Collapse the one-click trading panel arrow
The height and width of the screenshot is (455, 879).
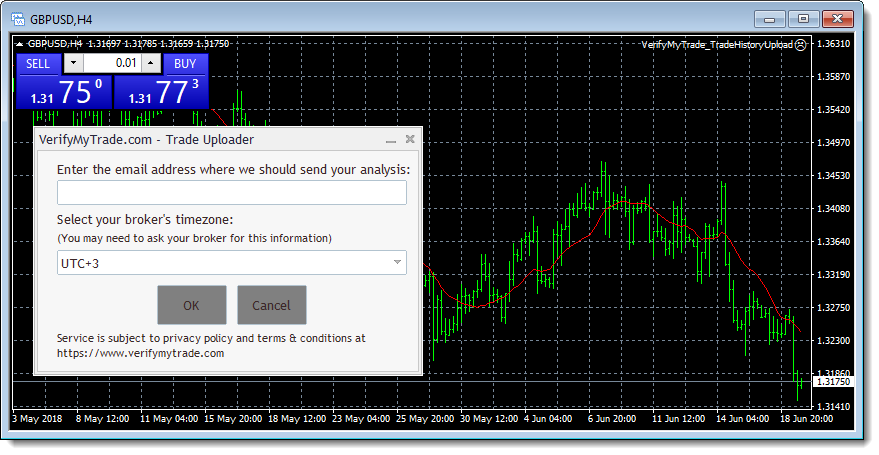point(20,44)
